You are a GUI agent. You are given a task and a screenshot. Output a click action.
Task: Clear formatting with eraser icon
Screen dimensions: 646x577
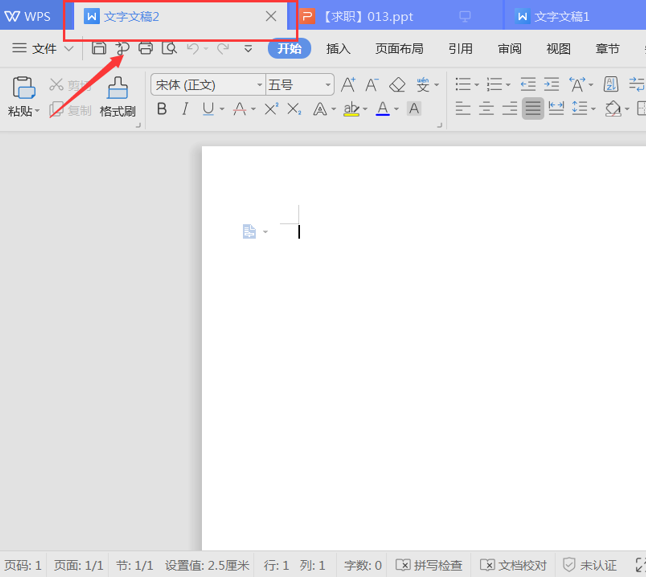[x=397, y=85]
